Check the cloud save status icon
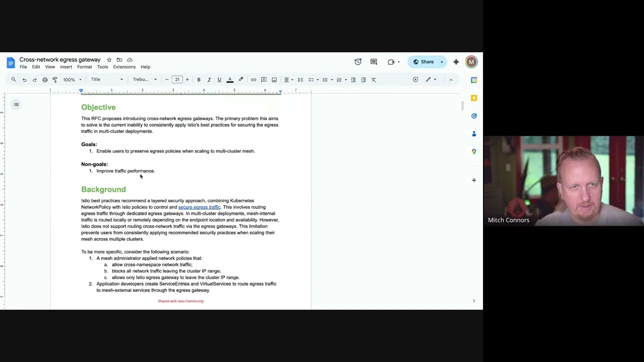Image resolution: width=644 pixels, height=362 pixels. pos(129,60)
